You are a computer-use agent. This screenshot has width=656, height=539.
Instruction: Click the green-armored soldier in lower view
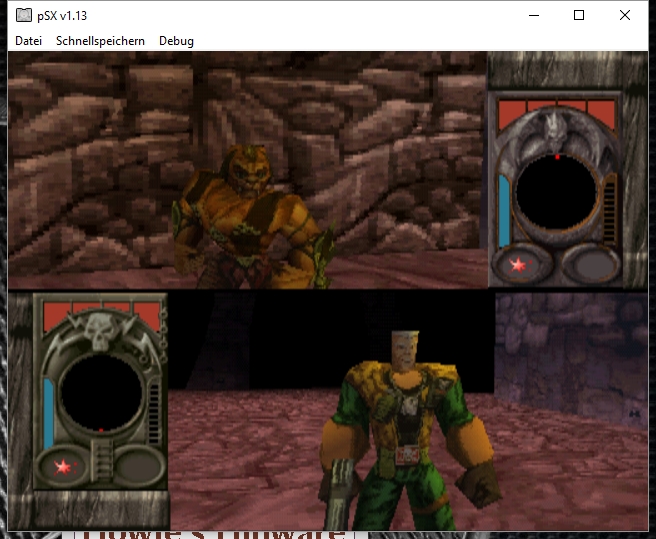[x=408, y=431]
